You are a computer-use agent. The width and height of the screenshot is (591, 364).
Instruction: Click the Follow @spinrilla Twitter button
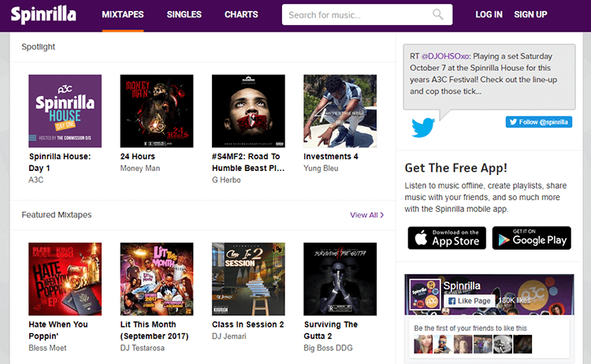539,122
